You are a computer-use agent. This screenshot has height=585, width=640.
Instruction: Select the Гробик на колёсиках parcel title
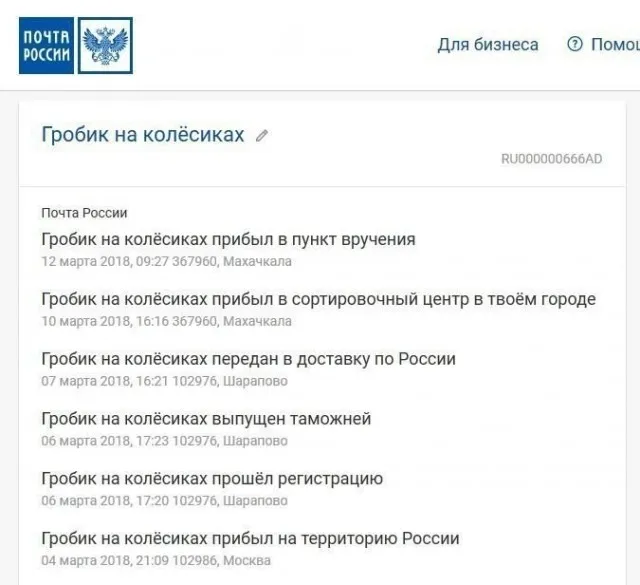pyautogui.click(x=142, y=135)
